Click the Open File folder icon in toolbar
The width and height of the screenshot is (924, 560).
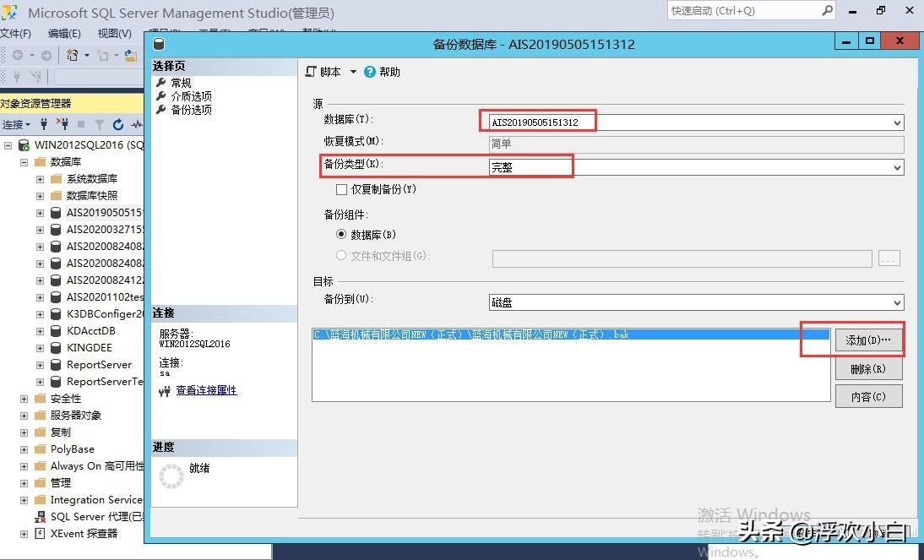[x=131, y=56]
